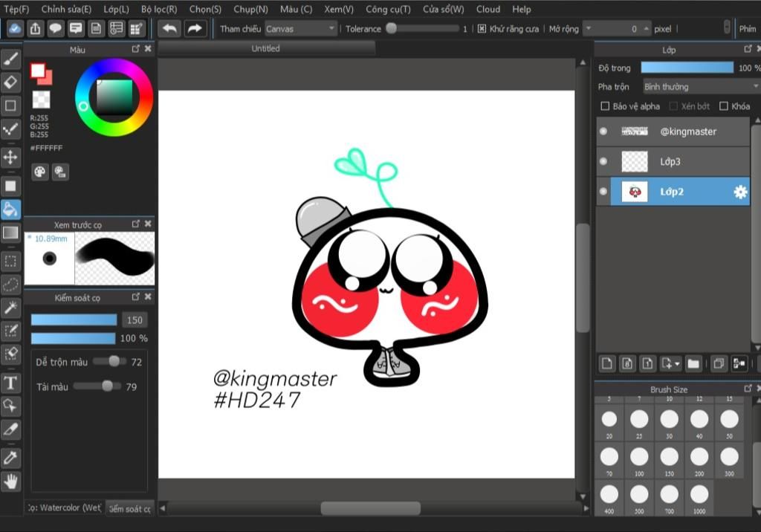Screen dimensions: 761x532
Task: Hide the @kingmaster layer
Action: (x=603, y=132)
